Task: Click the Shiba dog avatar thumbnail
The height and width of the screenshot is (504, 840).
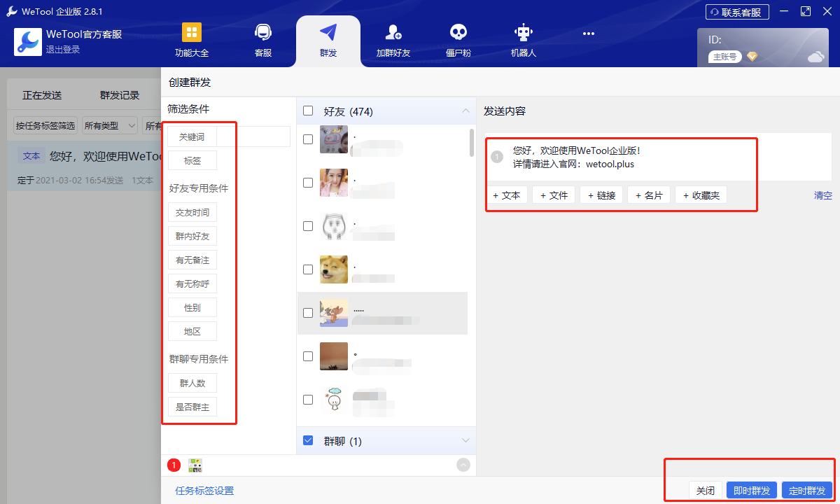Action: pos(334,269)
